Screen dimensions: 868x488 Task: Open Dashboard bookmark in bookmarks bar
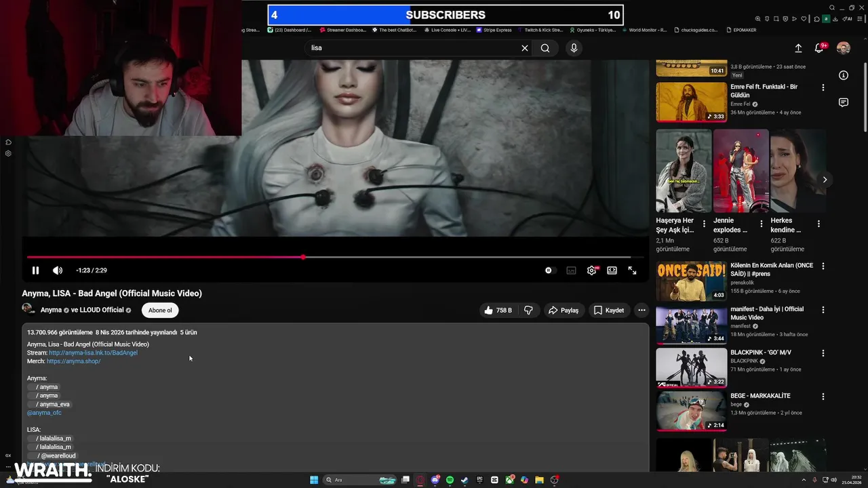(290, 30)
